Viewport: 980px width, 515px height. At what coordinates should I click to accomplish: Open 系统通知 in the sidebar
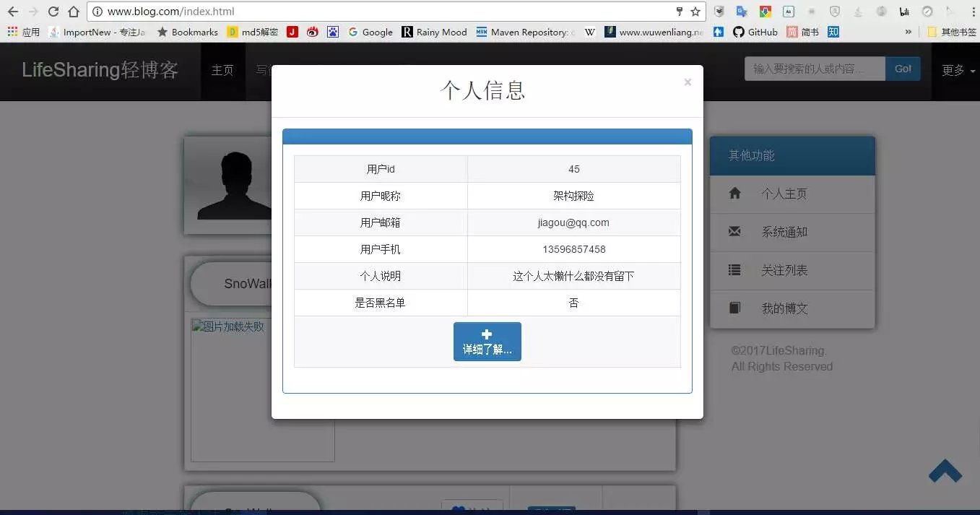point(792,232)
